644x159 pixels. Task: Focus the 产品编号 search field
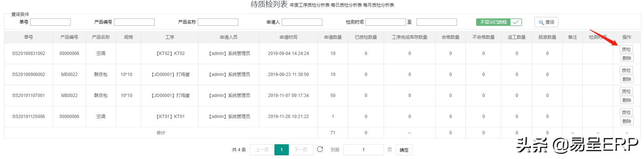pos(134,22)
